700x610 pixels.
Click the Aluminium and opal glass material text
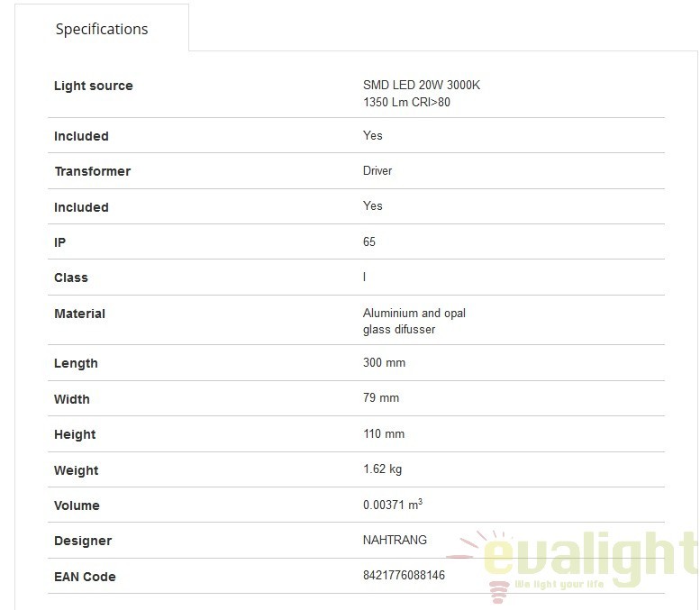pos(414,321)
